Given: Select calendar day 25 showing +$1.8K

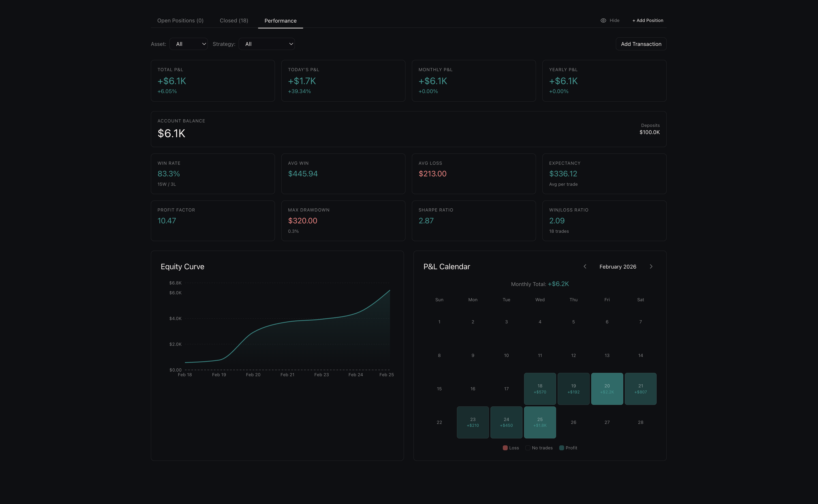Looking at the screenshot, I should 540,422.
